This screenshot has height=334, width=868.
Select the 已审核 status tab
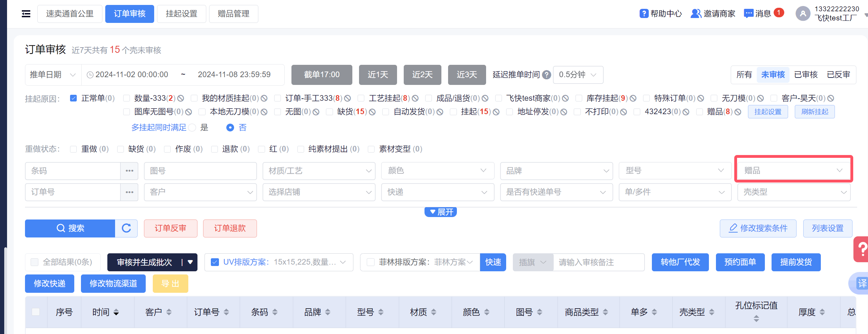point(806,75)
